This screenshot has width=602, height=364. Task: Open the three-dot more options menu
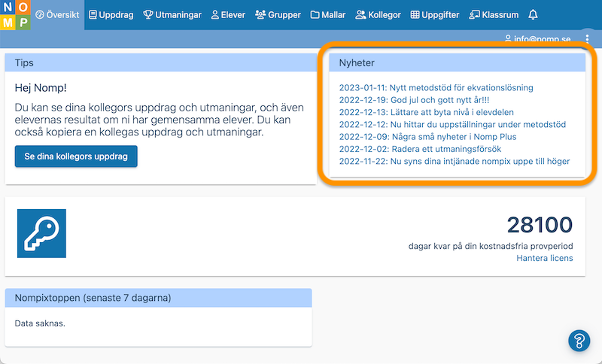click(587, 38)
